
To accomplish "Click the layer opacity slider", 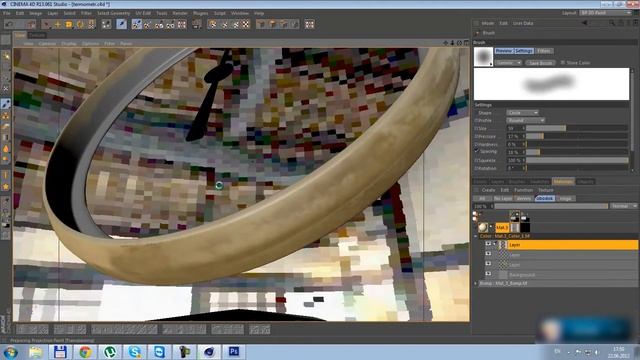I will point(551,206).
